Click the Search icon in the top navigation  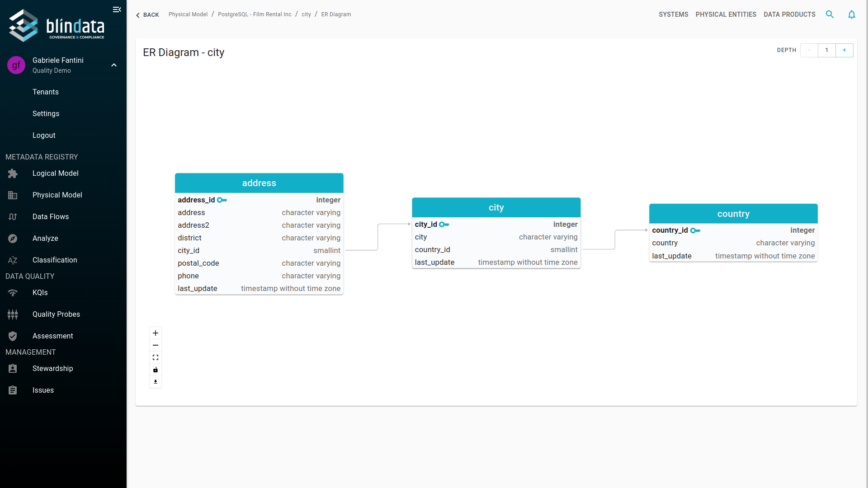point(830,14)
